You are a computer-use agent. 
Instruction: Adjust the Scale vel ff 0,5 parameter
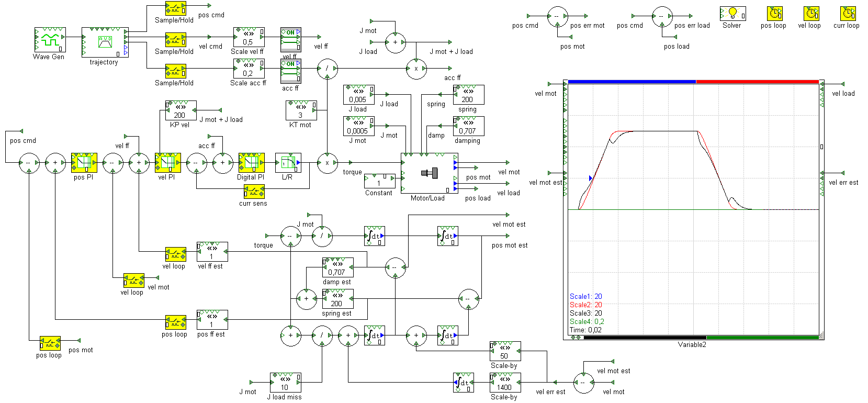[x=249, y=38]
